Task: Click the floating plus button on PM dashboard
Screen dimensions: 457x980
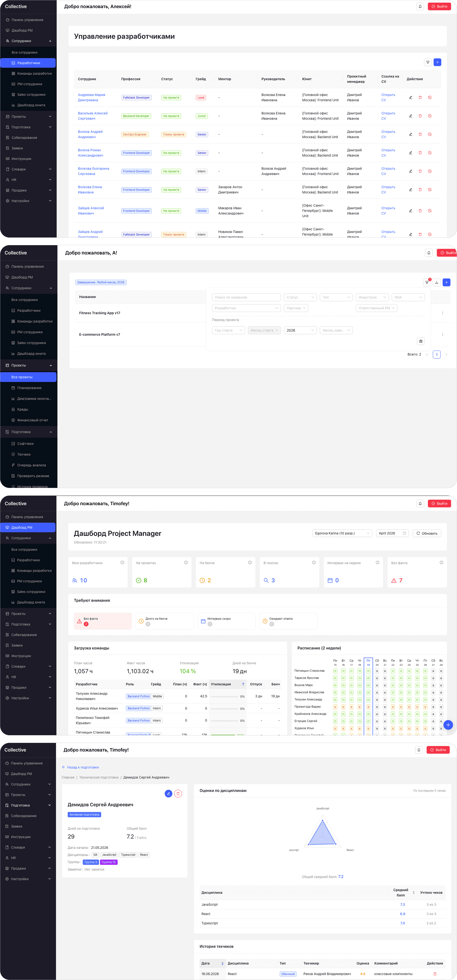Action: pos(448,725)
